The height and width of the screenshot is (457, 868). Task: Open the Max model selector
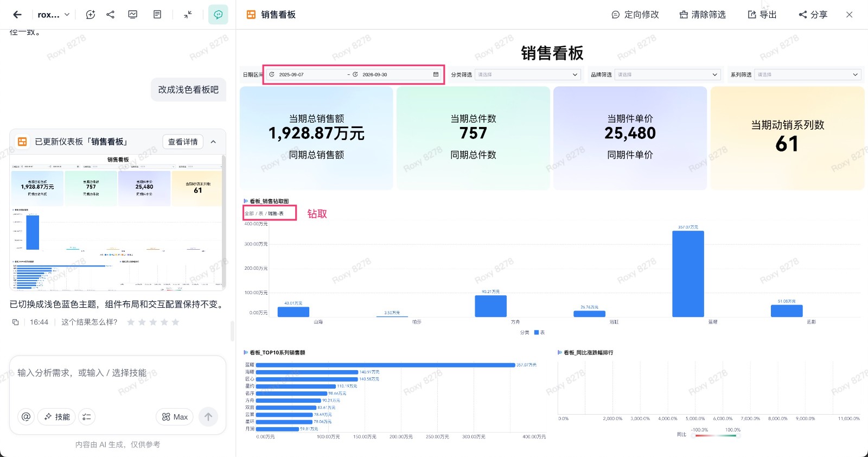coord(175,416)
